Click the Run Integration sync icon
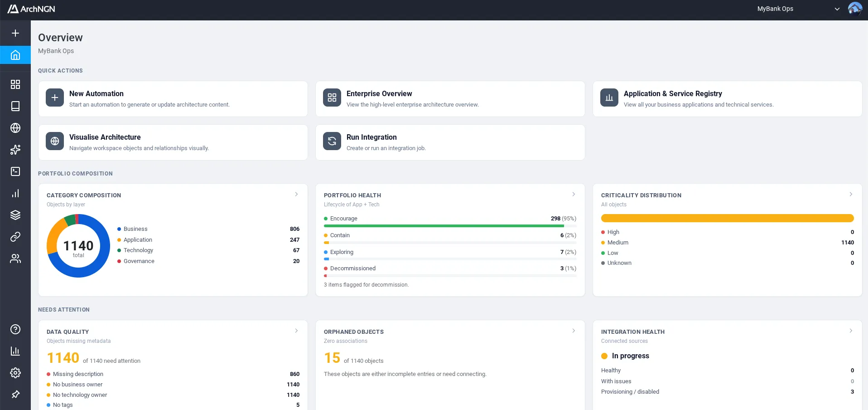The height and width of the screenshot is (410, 868). click(x=332, y=141)
